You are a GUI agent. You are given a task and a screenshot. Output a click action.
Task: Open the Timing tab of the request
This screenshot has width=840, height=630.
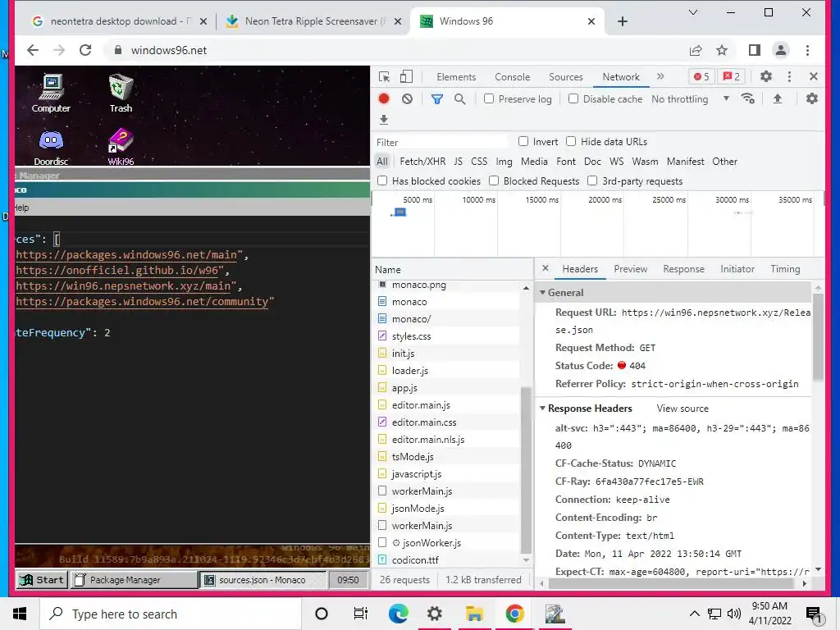tap(785, 269)
